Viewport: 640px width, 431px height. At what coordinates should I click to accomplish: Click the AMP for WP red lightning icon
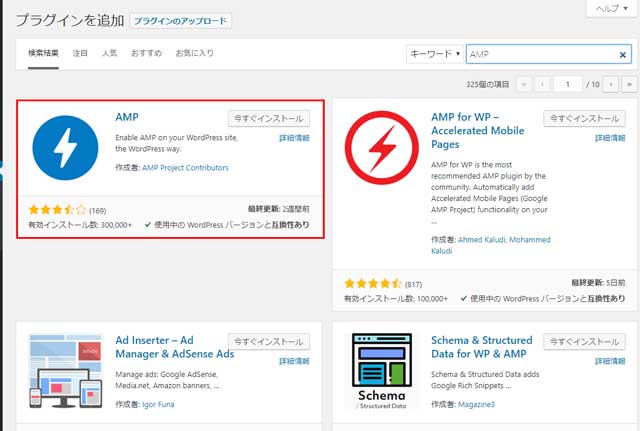point(382,148)
